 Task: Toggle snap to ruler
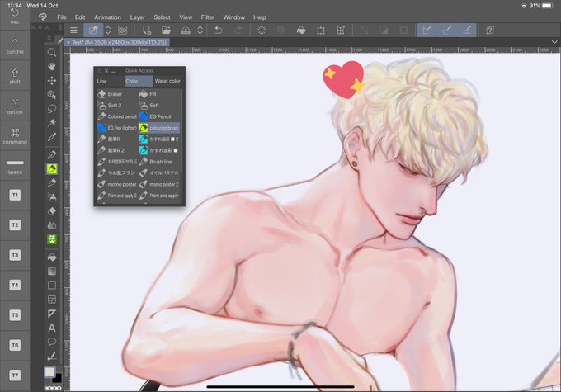[427, 31]
